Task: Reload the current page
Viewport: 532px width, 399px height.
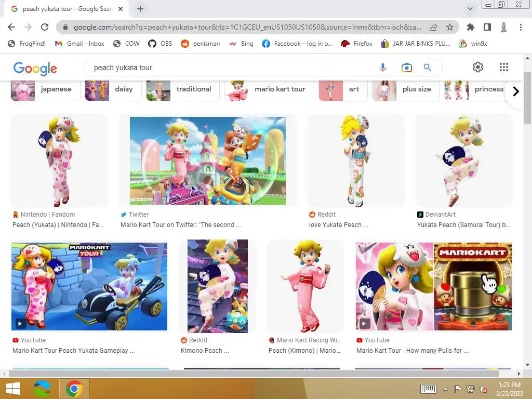Action: pos(45,27)
